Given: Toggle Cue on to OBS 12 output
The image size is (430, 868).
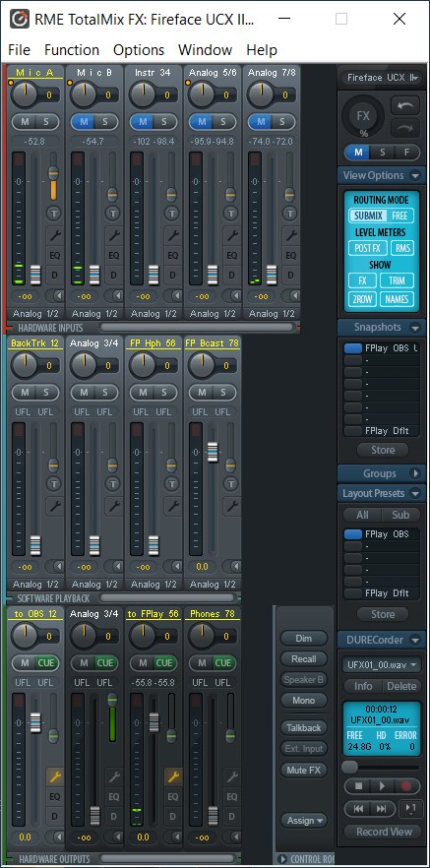Looking at the screenshot, I should (x=46, y=662).
